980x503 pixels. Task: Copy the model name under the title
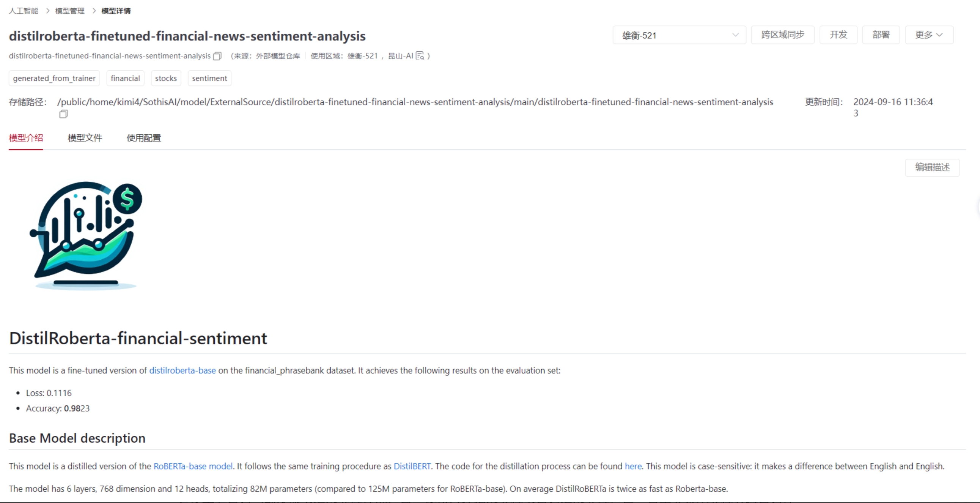pos(217,56)
